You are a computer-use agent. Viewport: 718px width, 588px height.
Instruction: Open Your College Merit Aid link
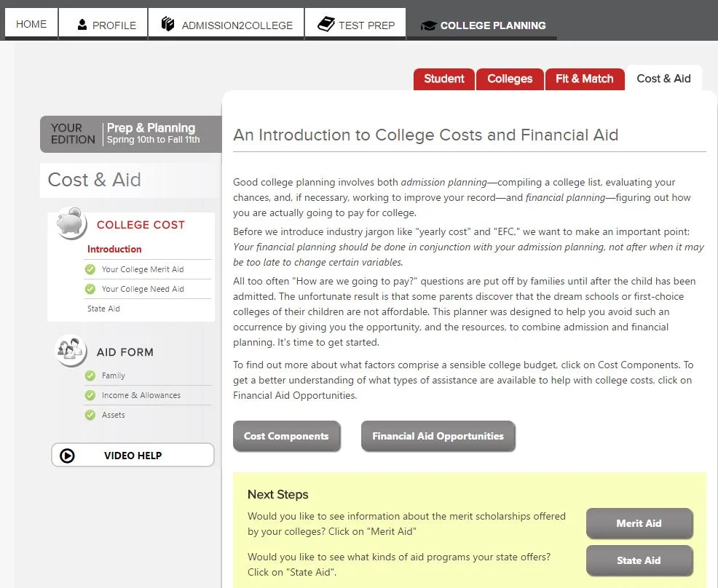[143, 269]
